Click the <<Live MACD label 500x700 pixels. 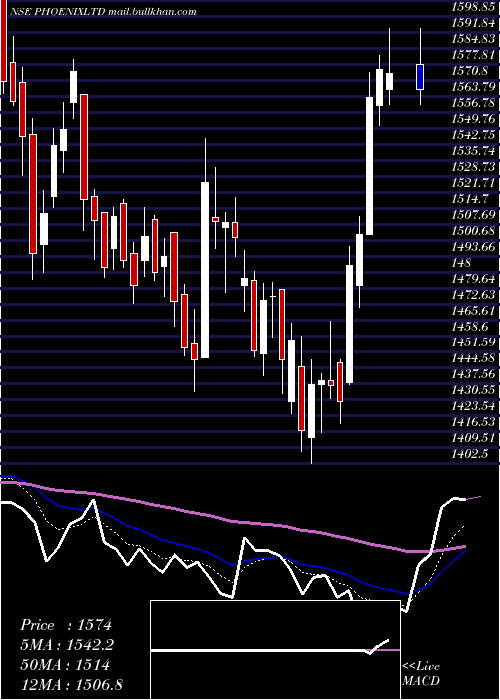(421, 674)
